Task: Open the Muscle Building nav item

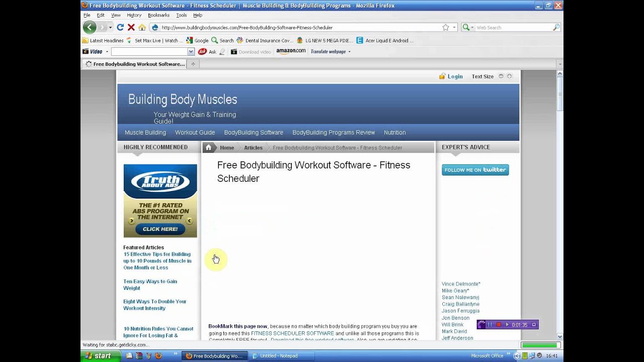Action: click(145, 132)
